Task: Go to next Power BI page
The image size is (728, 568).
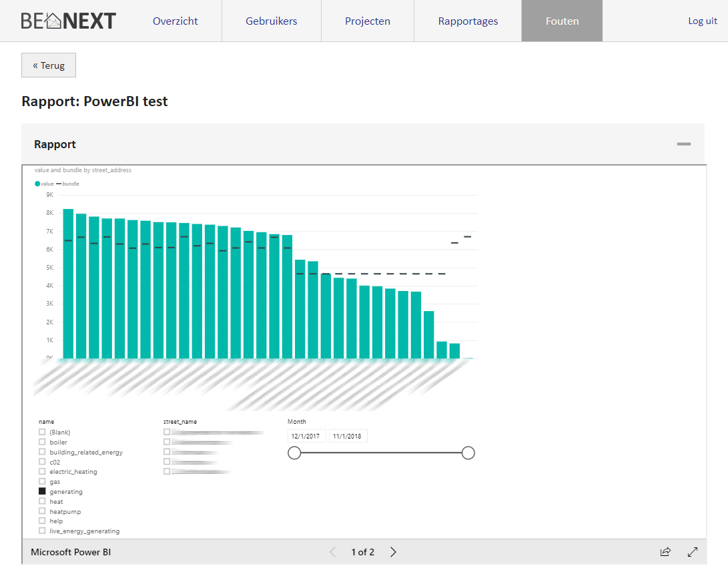Action: (x=393, y=552)
